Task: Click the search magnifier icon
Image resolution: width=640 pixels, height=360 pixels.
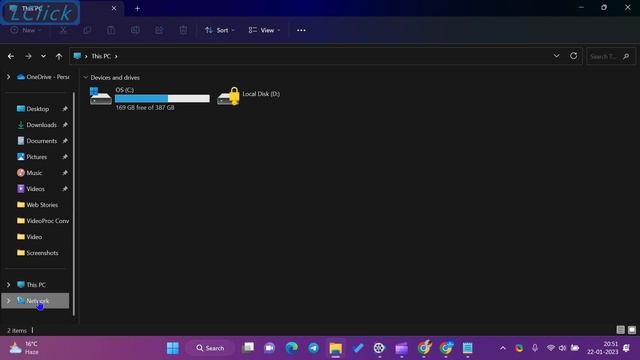Action: click(x=626, y=56)
